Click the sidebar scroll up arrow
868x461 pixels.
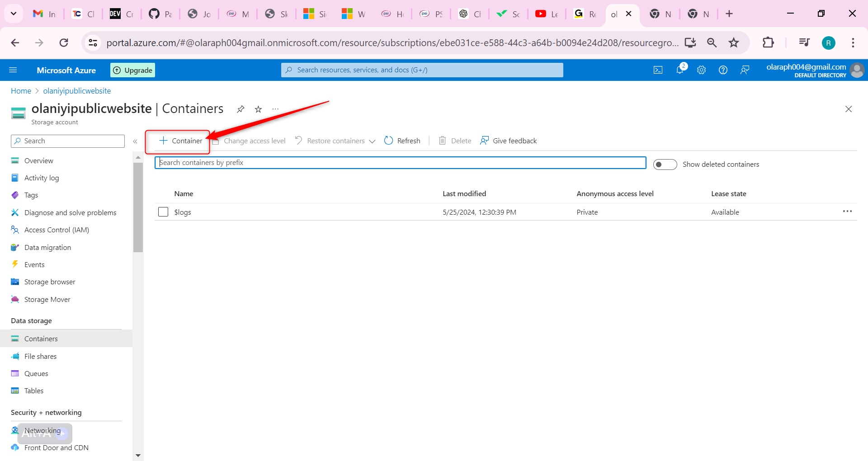tap(138, 157)
